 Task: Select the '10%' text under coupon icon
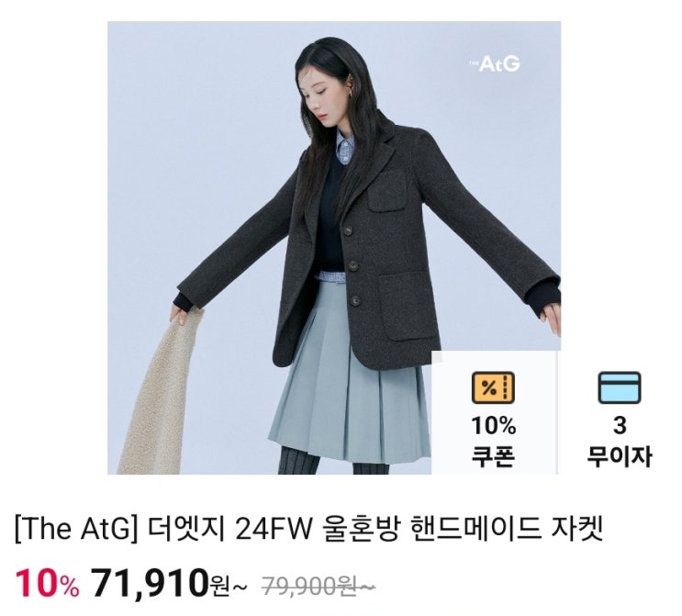click(x=494, y=425)
